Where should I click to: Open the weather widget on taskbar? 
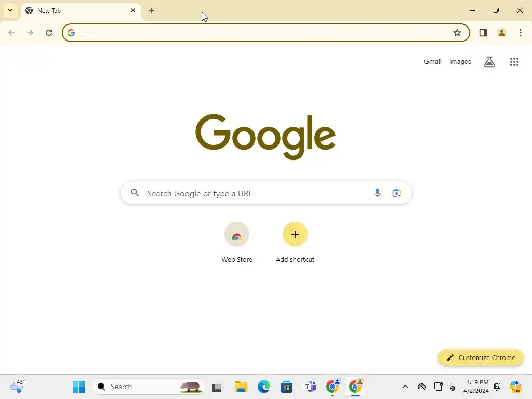pyautogui.click(x=17, y=387)
